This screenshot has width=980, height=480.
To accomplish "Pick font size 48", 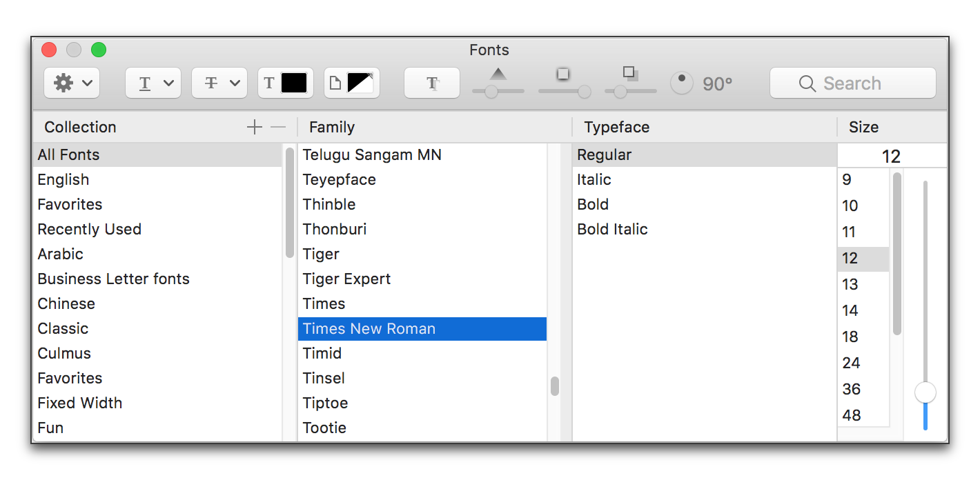I will click(x=863, y=415).
